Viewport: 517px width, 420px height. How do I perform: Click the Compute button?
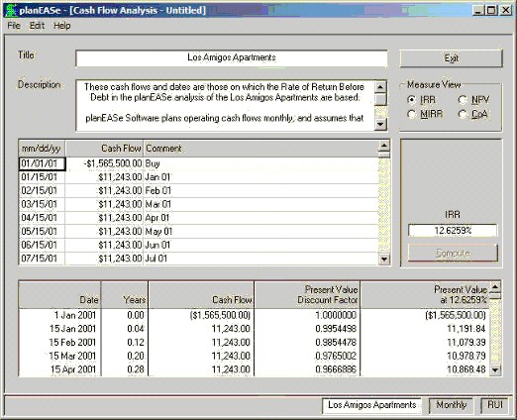click(453, 254)
